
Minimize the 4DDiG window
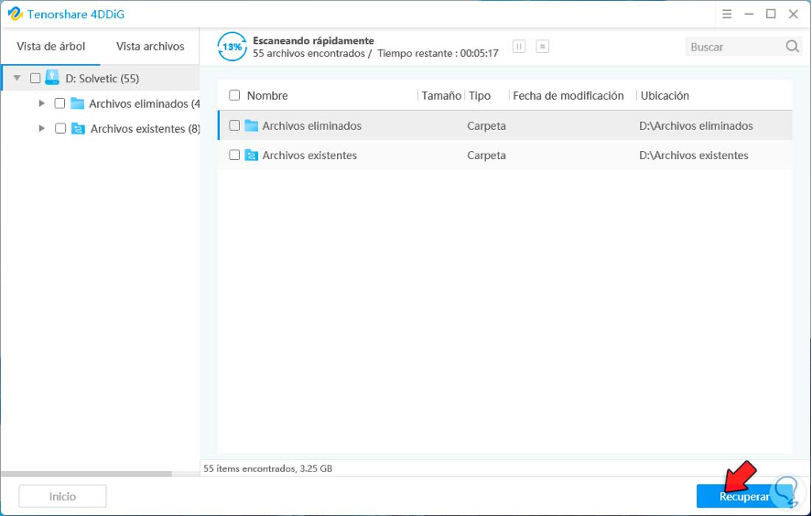749,15
